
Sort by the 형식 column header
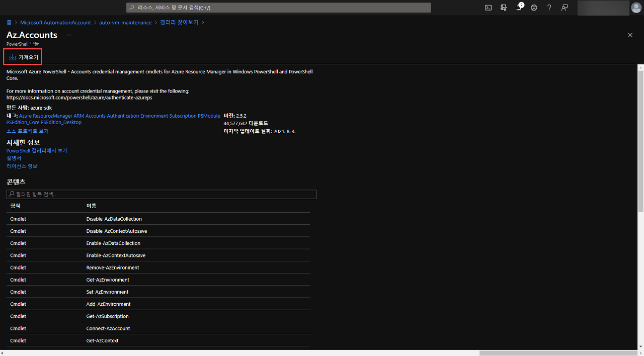point(15,206)
